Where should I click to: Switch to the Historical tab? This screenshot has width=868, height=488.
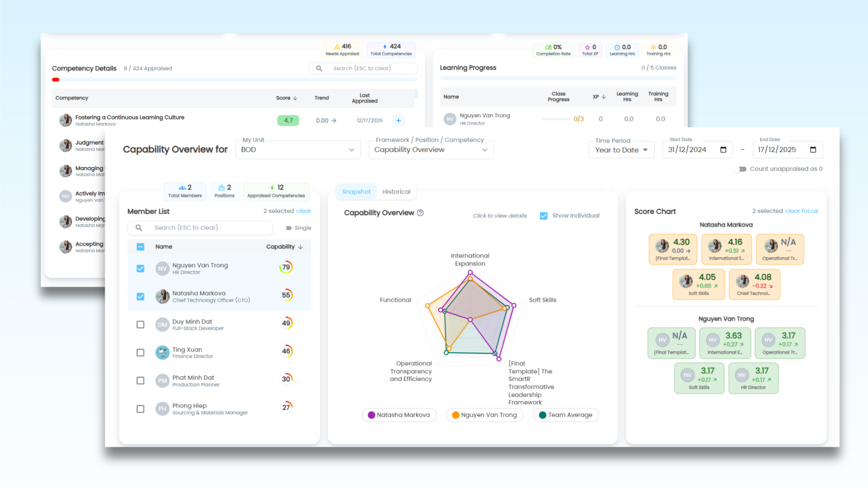pyautogui.click(x=396, y=192)
